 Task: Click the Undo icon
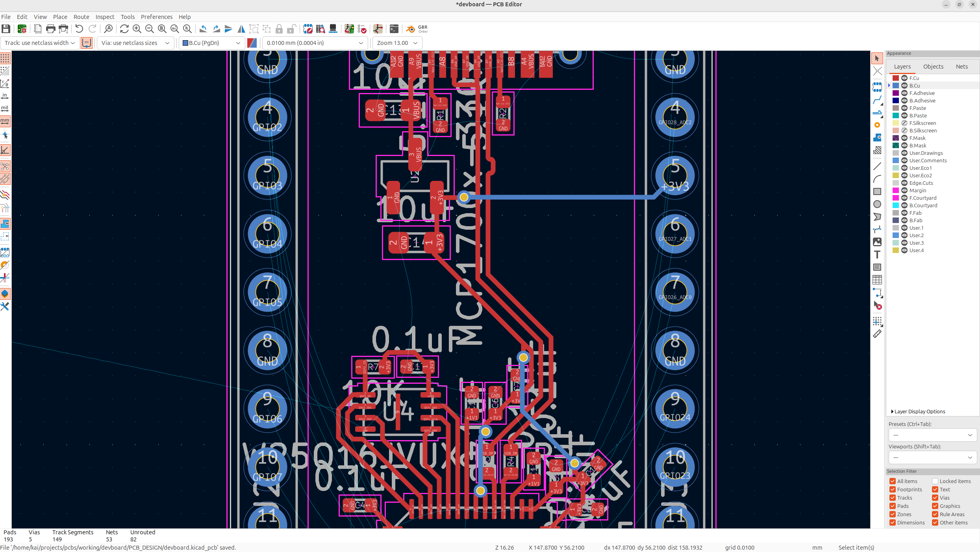pyautogui.click(x=79, y=29)
